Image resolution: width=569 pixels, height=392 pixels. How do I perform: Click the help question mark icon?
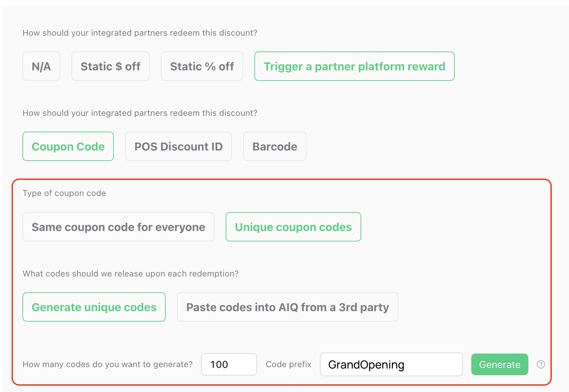tap(541, 364)
